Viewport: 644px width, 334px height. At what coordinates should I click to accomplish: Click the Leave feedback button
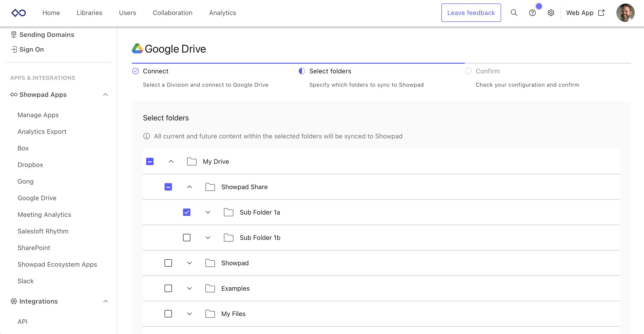pyautogui.click(x=471, y=13)
